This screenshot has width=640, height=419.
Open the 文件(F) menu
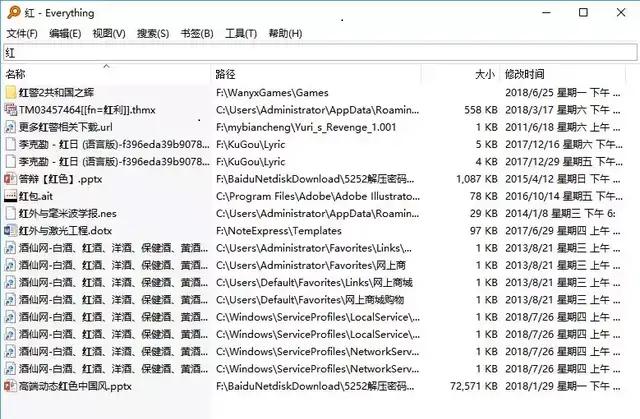pyautogui.click(x=22, y=33)
